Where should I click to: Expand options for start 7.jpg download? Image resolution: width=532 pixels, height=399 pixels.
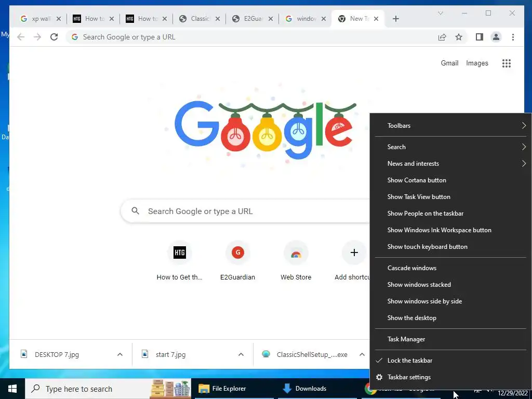[x=241, y=354]
